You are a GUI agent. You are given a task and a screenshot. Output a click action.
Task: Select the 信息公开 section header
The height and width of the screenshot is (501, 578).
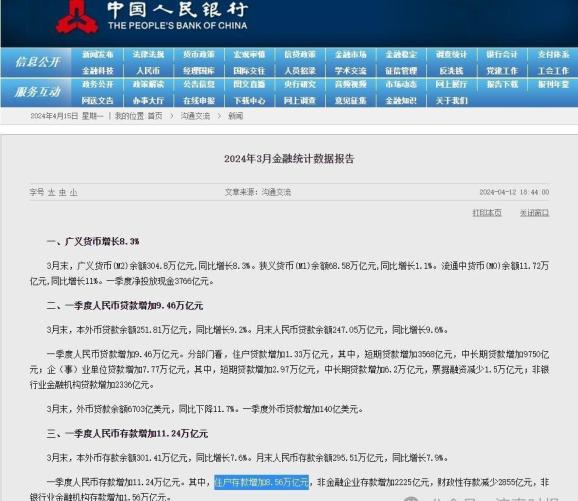(37, 62)
